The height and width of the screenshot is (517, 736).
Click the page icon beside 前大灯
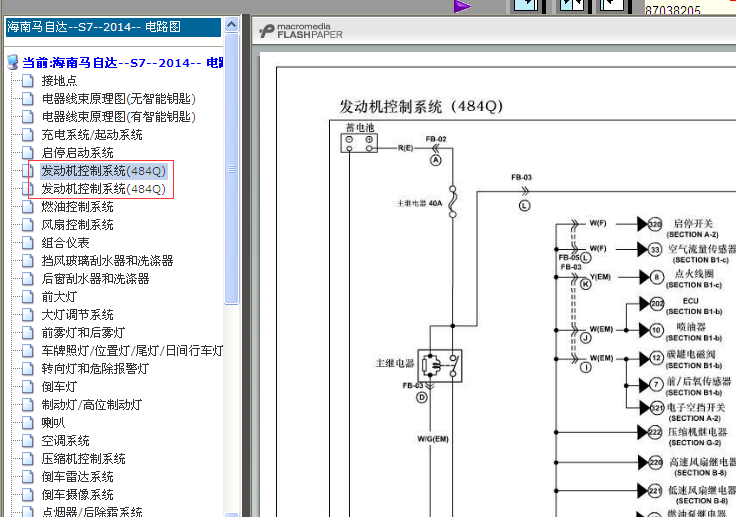(x=28, y=297)
